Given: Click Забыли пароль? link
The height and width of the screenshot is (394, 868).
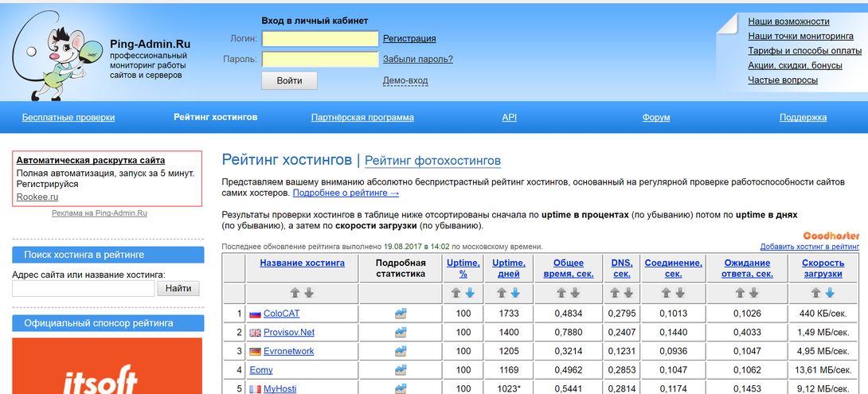Looking at the screenshot, I should (418, 59).
